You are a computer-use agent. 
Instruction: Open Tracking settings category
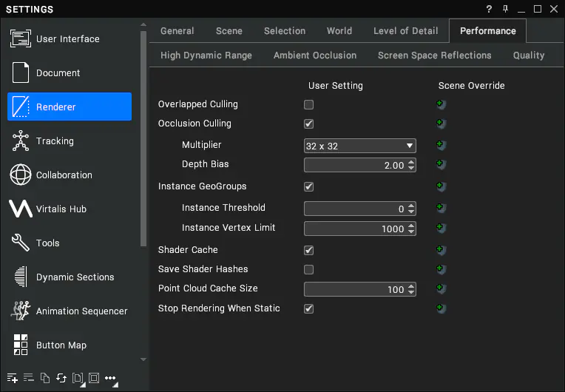click(x=70, y=141)
